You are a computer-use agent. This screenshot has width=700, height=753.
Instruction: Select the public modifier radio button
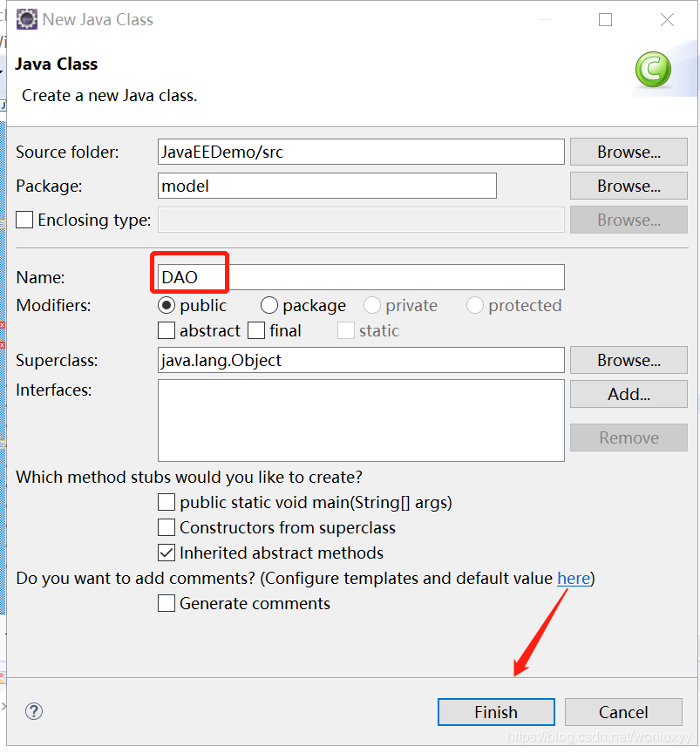[167, 305]
